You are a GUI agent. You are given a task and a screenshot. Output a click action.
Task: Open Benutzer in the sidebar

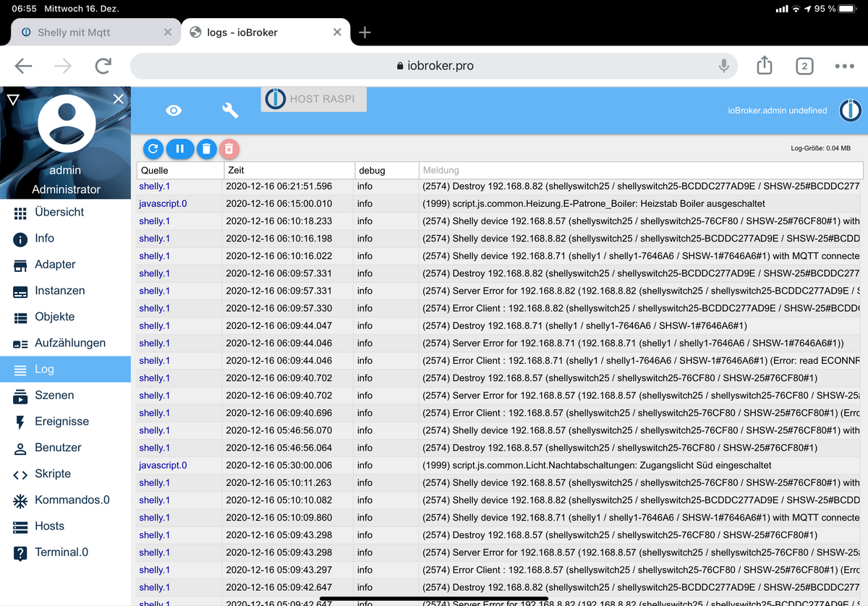click(65, 447)
